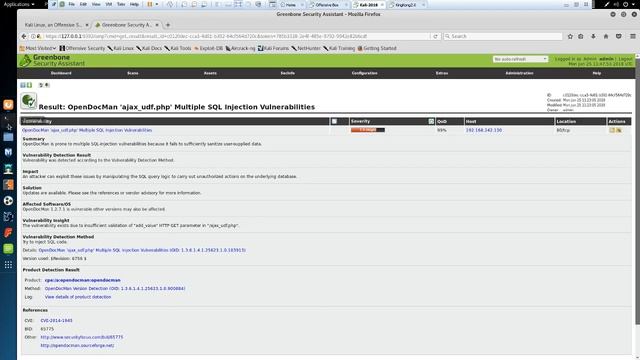Screen dimensions: 640x360
Task: Expand the Most Visited bookmarks dropdown
Action: point(38,48)
